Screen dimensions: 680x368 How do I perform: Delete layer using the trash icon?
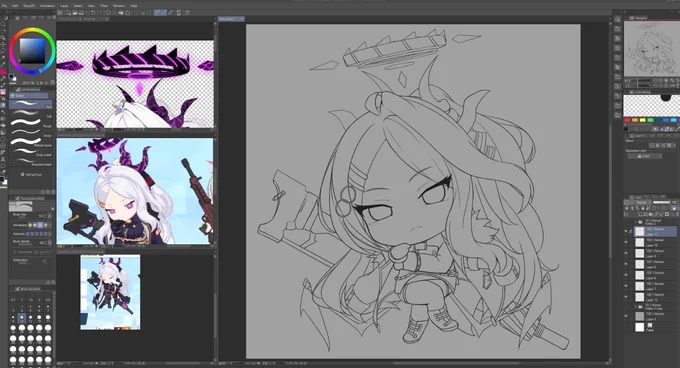pyautogui.click(x=677, y=214)
